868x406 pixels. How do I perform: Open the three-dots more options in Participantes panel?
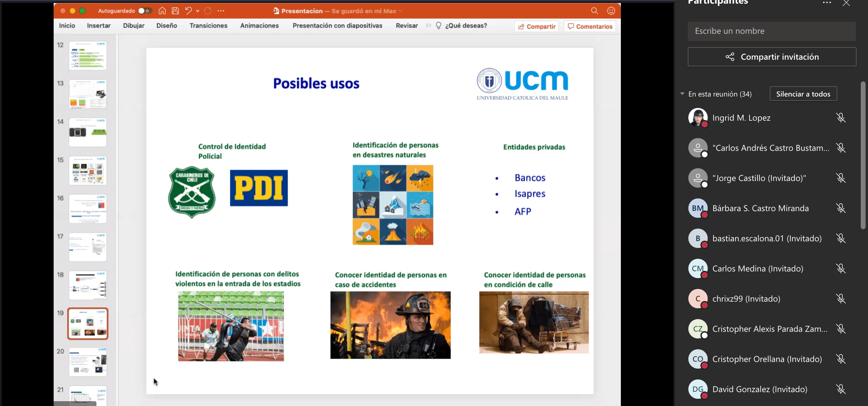pyautogui.click(x=826, y=3)
